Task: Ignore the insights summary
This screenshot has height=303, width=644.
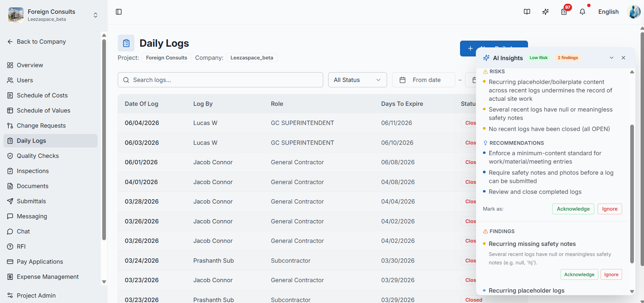Action: [x=610, y=209]
